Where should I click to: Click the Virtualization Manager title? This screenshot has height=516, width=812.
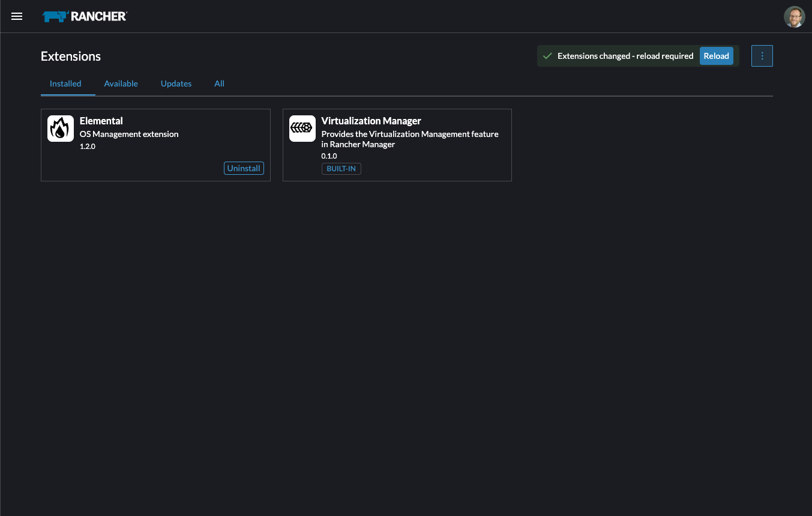[371, 121]
